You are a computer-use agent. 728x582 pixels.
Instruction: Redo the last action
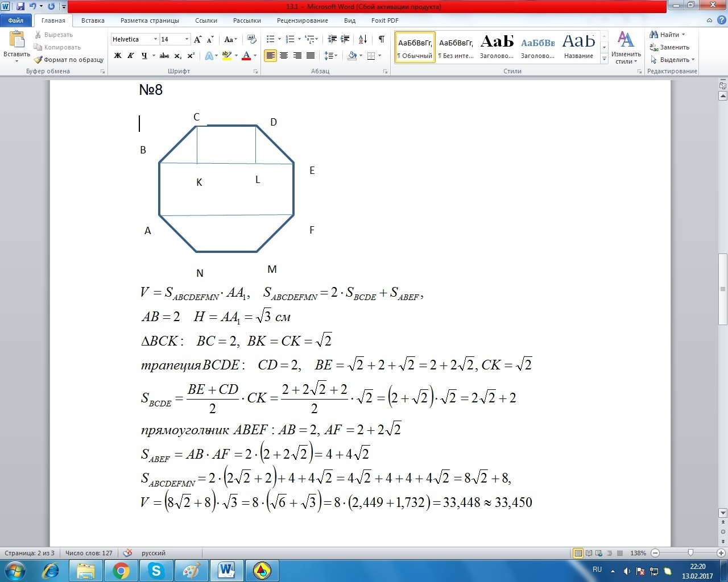click(x=51, y=7)
